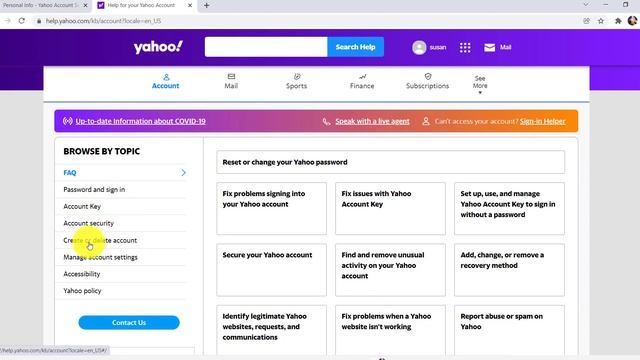Click the address bar URL
Viewport: 640px width, 360px height.
coord(104,21)
